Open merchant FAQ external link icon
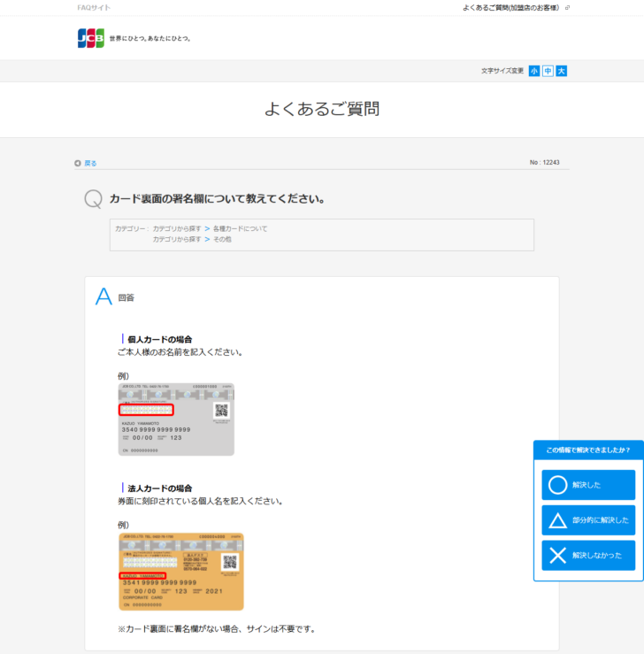Image resolution: width=644 pixels, height=654 pixels. point(567,7)
